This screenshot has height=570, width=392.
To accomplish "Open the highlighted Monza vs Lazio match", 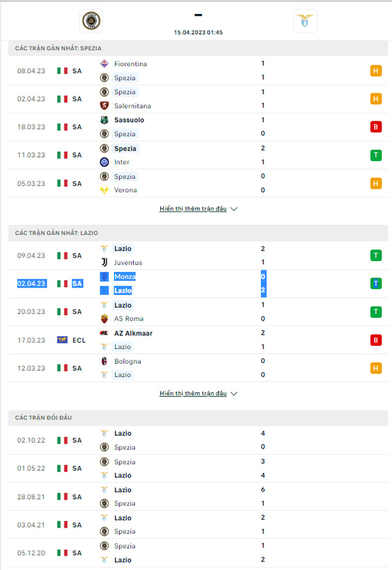I will 198,284.
